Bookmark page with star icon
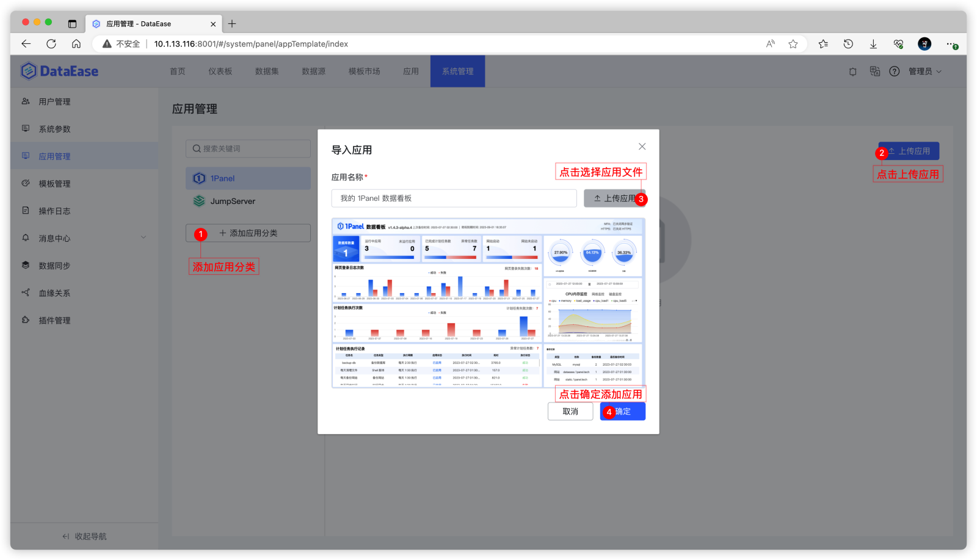The image size is (977, 560). coord(793,44)
